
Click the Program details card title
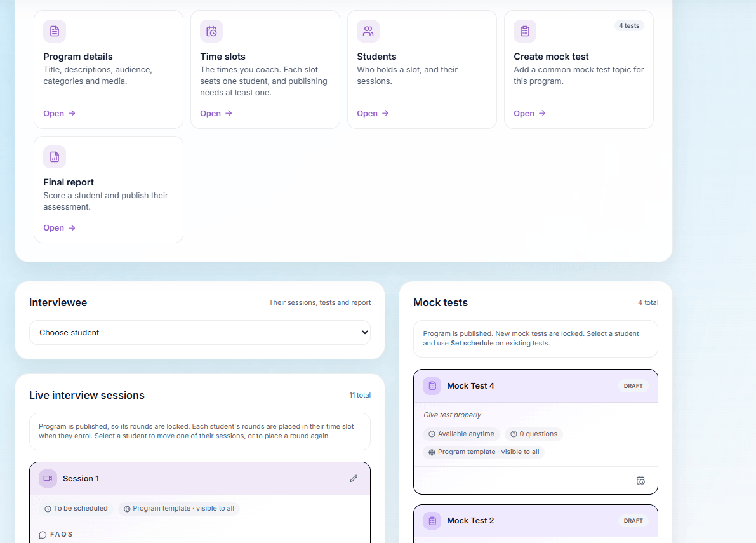(x=78, y=57)
